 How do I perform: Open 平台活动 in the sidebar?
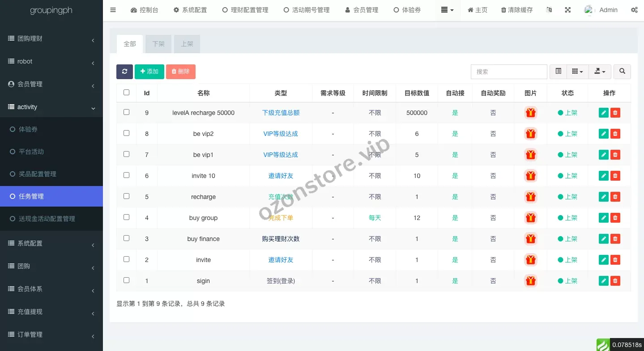coord(31,152)
